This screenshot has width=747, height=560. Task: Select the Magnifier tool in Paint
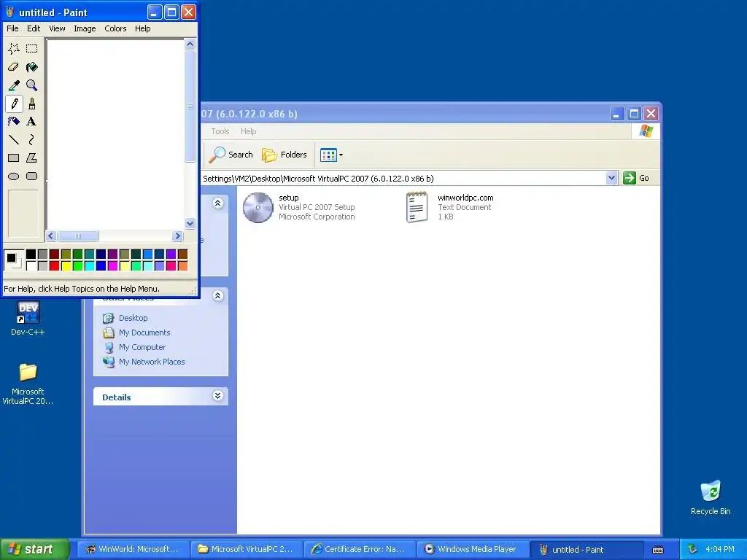click(x=32, y=85)
